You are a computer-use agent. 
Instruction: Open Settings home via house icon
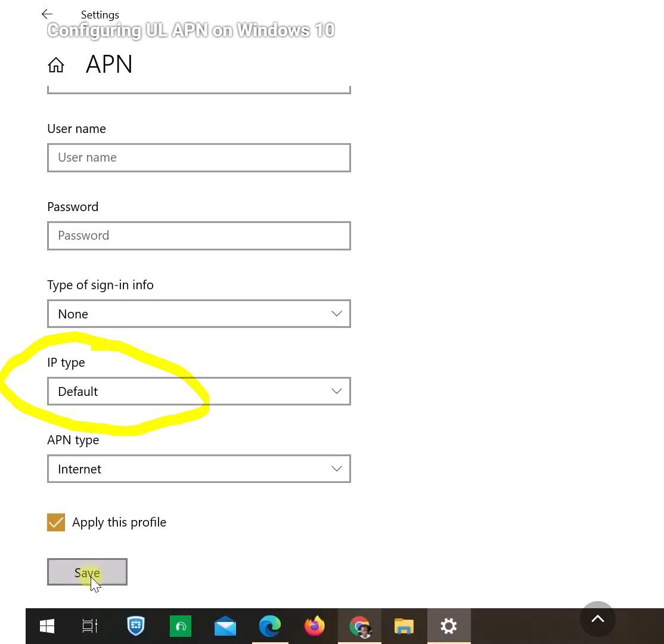[x=56, y=65]
